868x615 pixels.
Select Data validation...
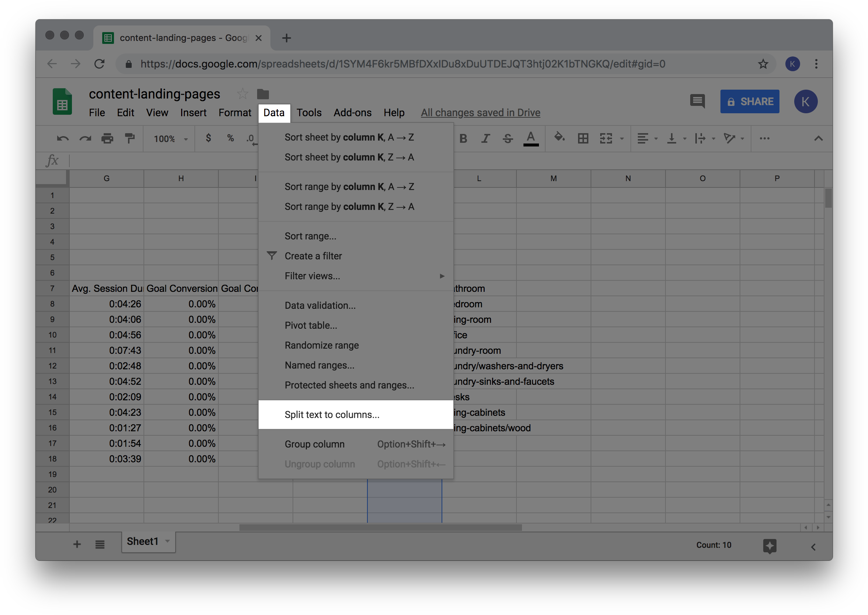[x=356, y=305]
